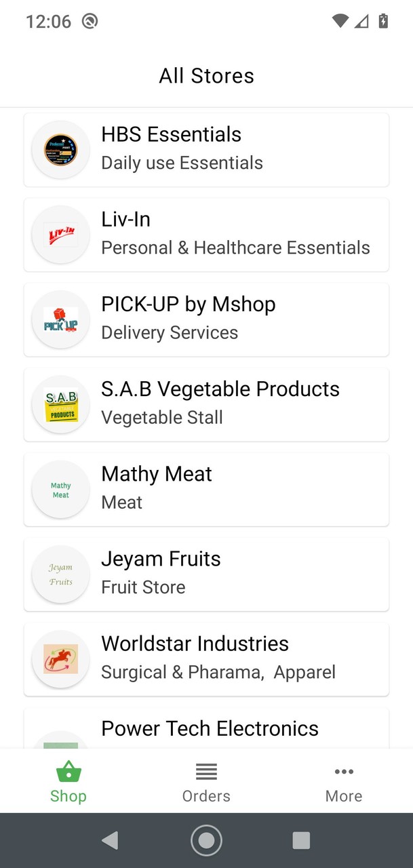The image size is (413, 868).
Task: Tap the Worldstar Industries horse logo
Action: point(61,659)
